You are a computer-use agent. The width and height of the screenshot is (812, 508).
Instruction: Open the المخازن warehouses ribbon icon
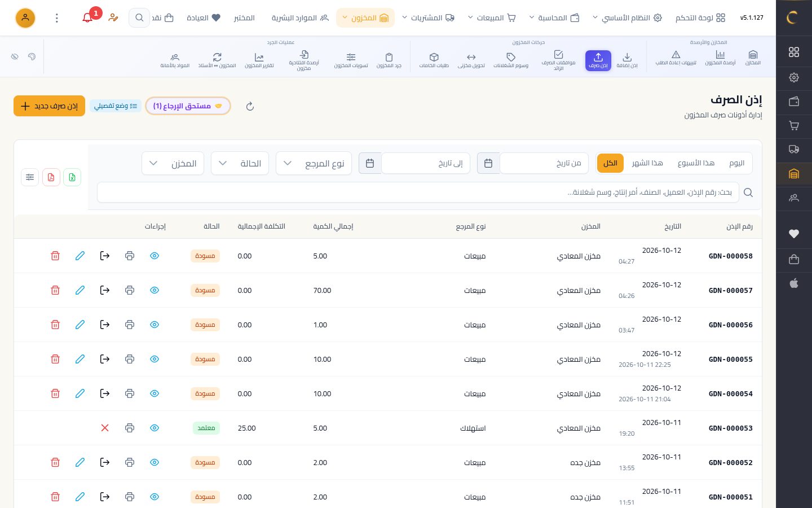tap(753, 58)
